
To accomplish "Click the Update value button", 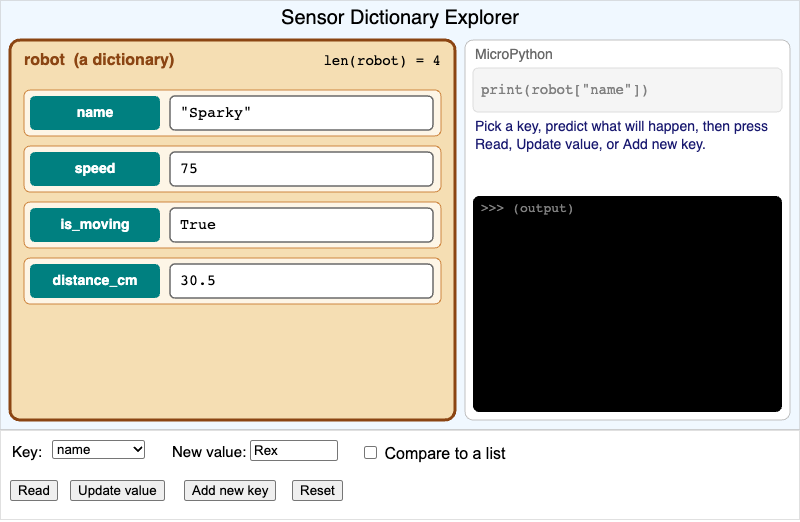I will click(x=117, y=490).
